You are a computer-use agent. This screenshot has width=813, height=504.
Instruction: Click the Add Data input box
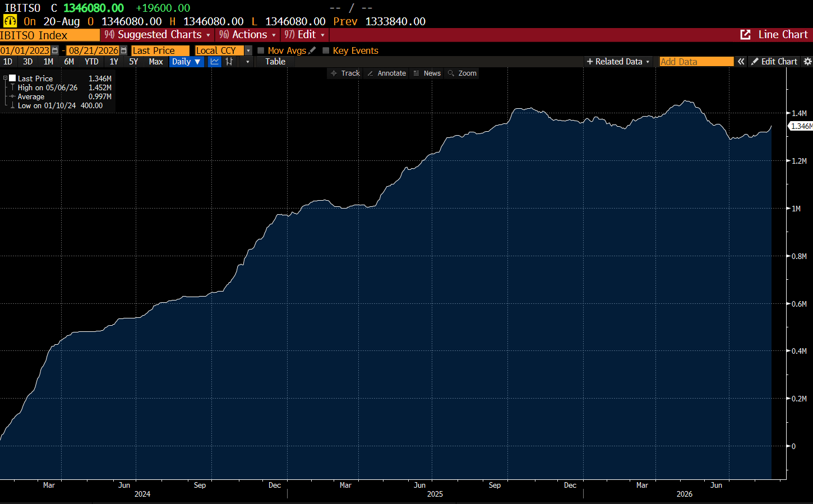pyautogui.click(x=696, y=62)
